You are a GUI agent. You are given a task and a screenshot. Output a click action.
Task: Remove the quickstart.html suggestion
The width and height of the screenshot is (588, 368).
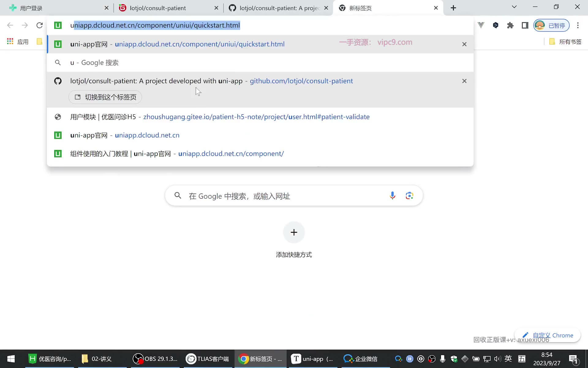[464, 44]
